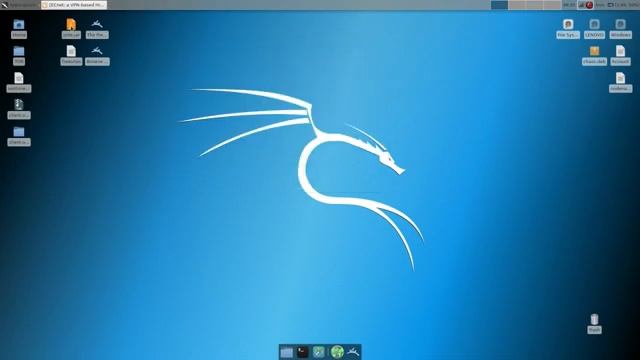This screenshot has height=360, width=640.
Task: Launch the terminal from the bottom dock
Action: [x=302, y=352]
